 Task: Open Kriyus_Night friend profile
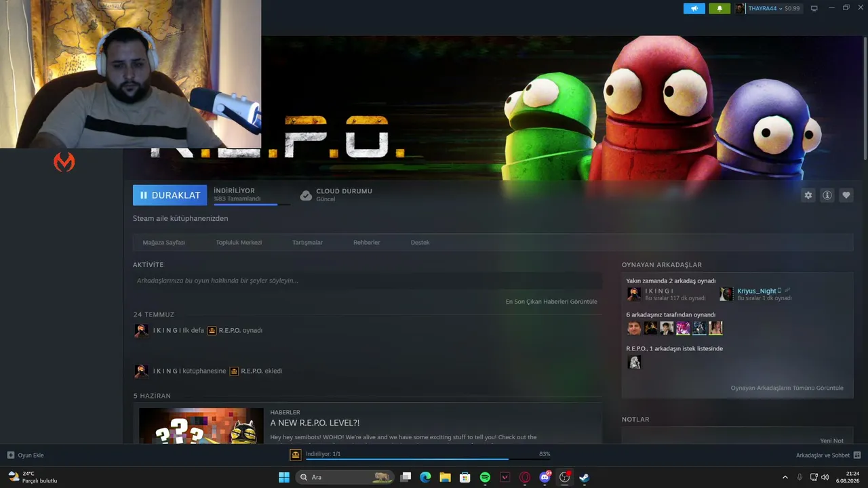coord(757,291)
